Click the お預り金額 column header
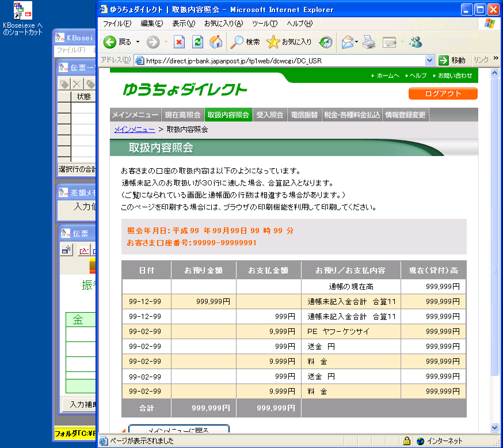Viewport: 503px width, 448px height. pyautogui.click(x=203, y=270)
